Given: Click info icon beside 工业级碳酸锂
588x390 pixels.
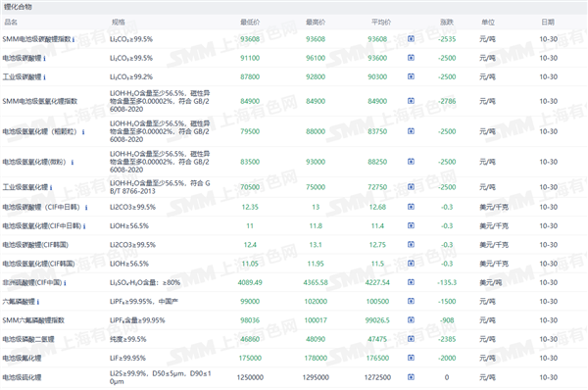Looking at the screenshot, I should point(44,77).
